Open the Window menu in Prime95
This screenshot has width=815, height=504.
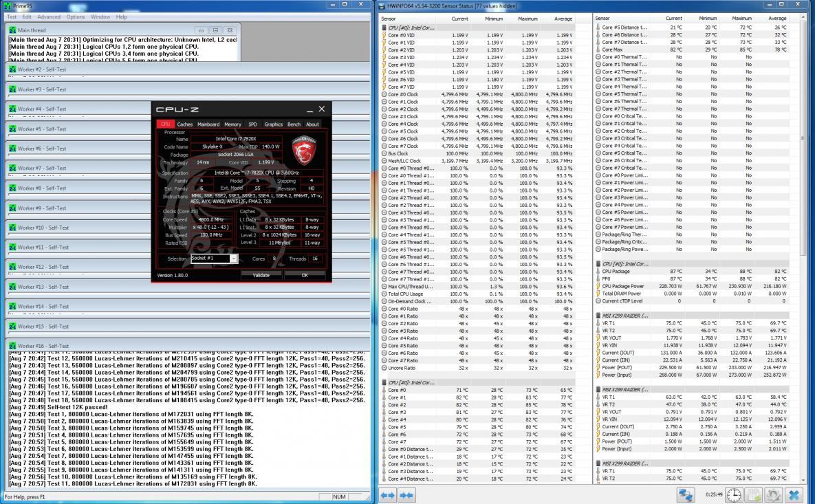(100, 17)
